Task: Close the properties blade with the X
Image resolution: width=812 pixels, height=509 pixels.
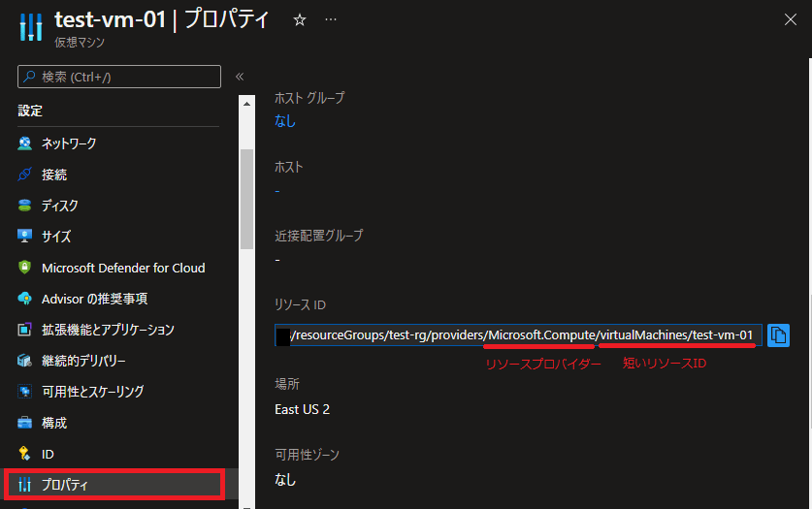Action: (791, 19)
